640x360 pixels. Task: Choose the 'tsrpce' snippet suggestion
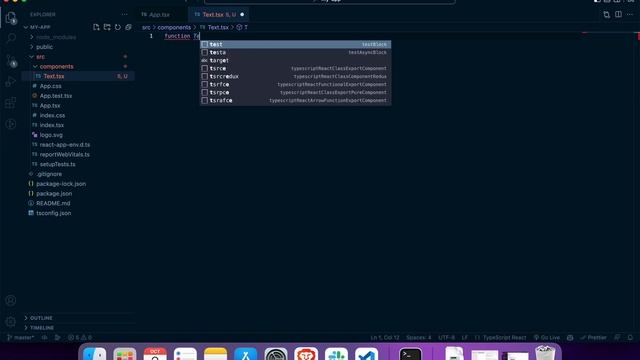click(x=296, y=92)
